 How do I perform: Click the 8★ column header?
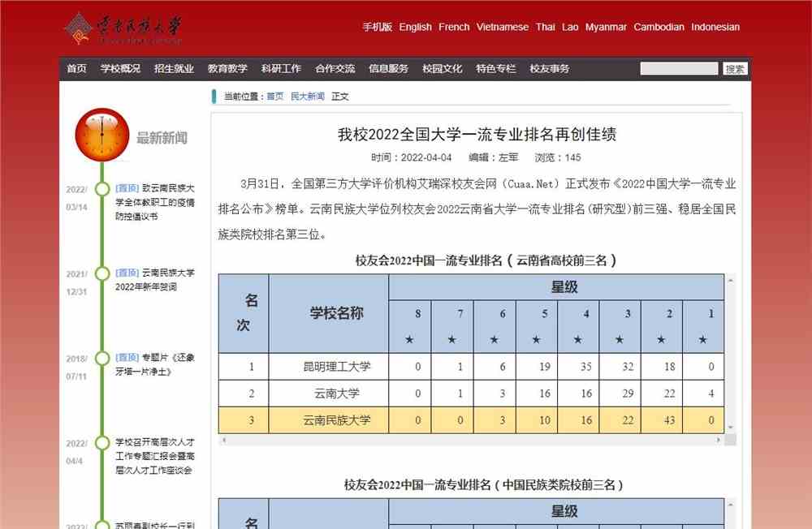[x=409, y=326]
